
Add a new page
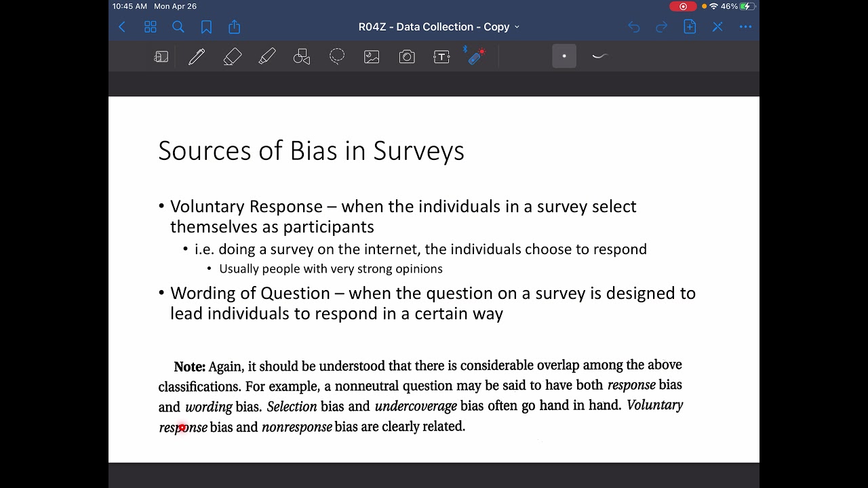click(x=690, y=27)
